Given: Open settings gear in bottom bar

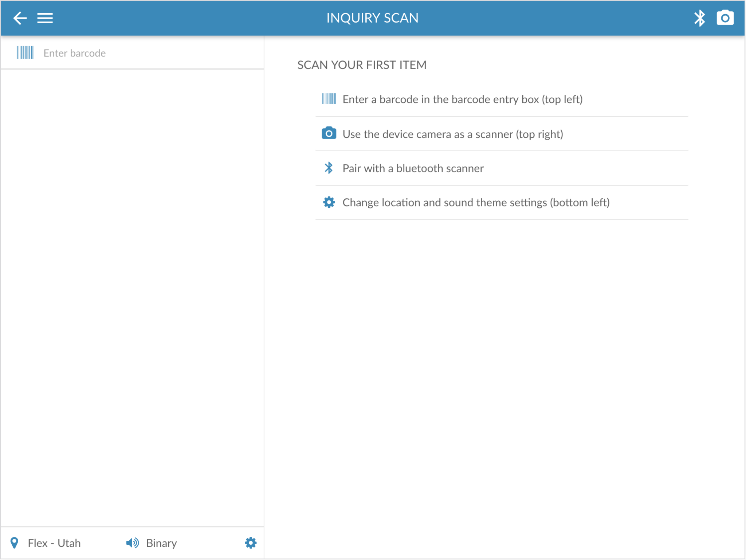Looking at the screenshot, I should (251, 543).
